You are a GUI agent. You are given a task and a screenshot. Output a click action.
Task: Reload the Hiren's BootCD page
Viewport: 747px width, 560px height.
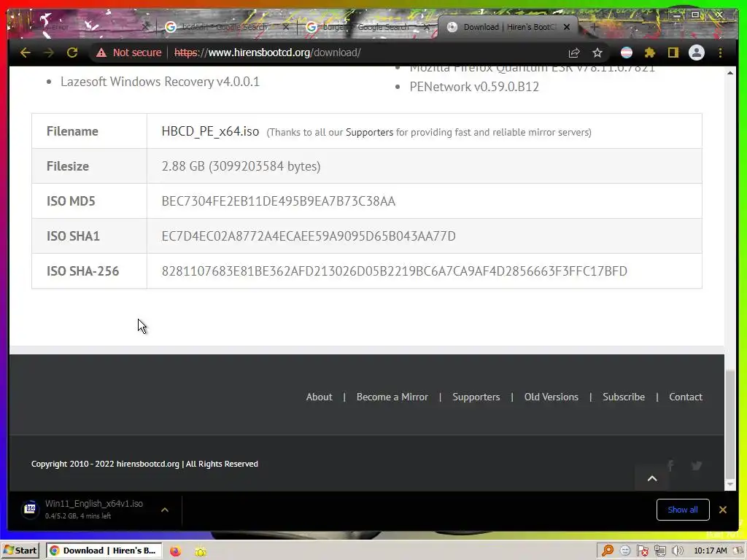coord(72,52)
